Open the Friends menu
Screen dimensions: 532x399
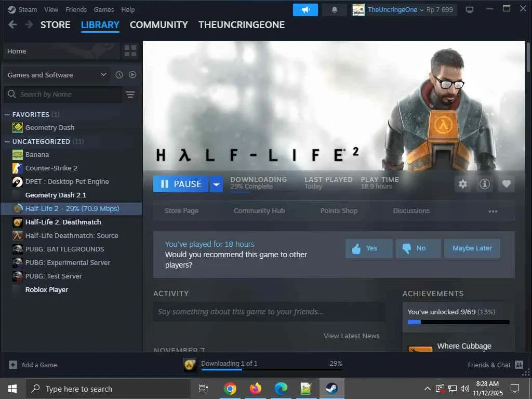[76, 10]
